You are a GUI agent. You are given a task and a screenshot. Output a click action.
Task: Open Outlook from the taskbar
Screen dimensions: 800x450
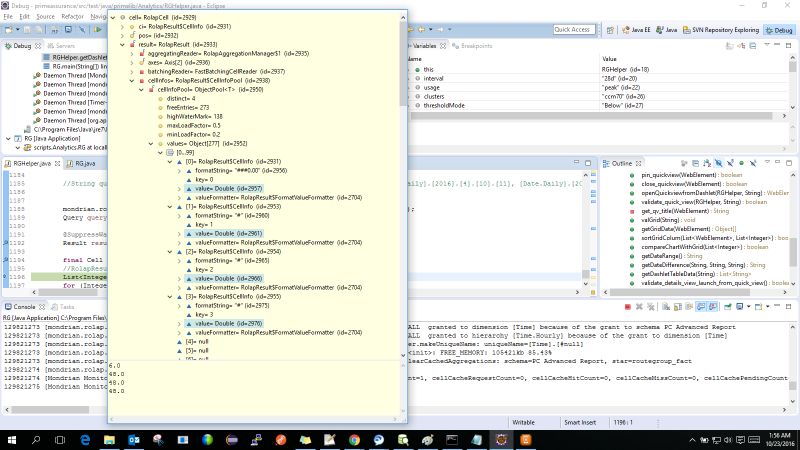[x=134, y=440]
